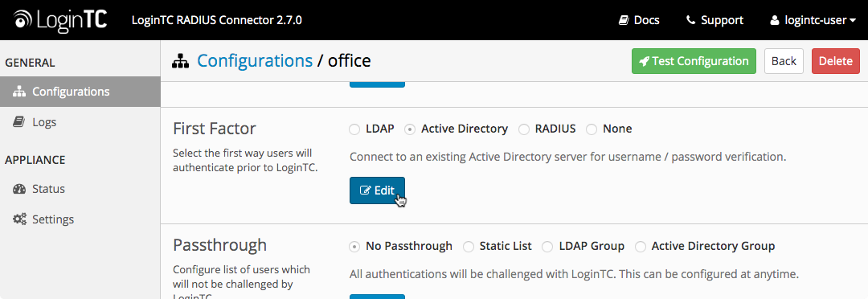Select the LDAP first factor option
Screen dimensions: 868x299
(354, 129)
